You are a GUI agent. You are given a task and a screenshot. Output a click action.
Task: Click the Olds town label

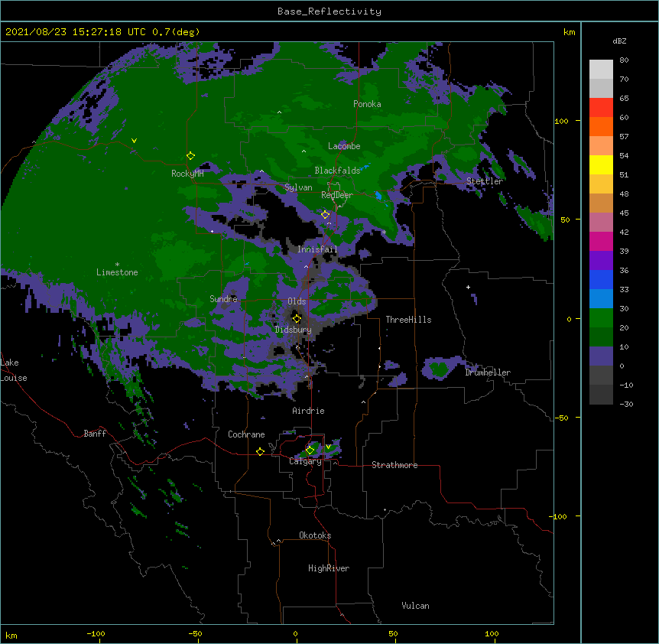(x=297, y=301)
